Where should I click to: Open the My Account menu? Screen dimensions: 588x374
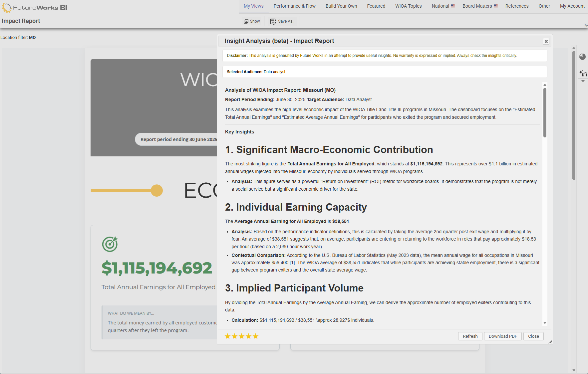pyautogui.click(x=572, y=6)
